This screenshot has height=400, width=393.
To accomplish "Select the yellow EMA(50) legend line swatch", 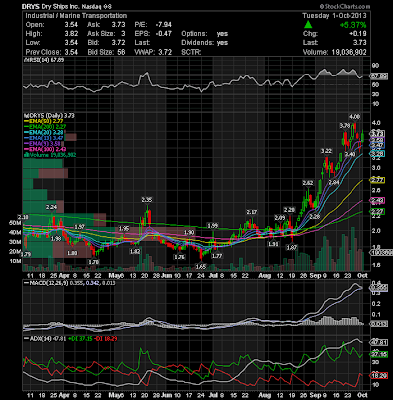I will tap(26, 121).
